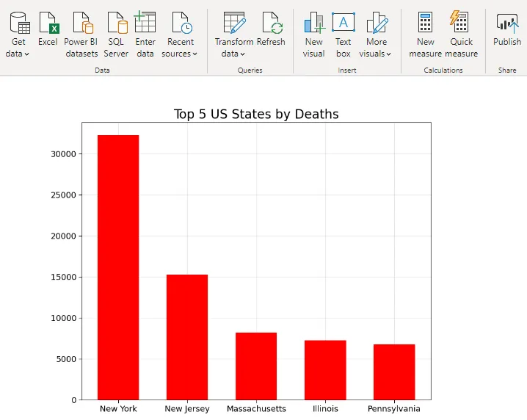Open the Recent sources dropdown

[180, 54]
